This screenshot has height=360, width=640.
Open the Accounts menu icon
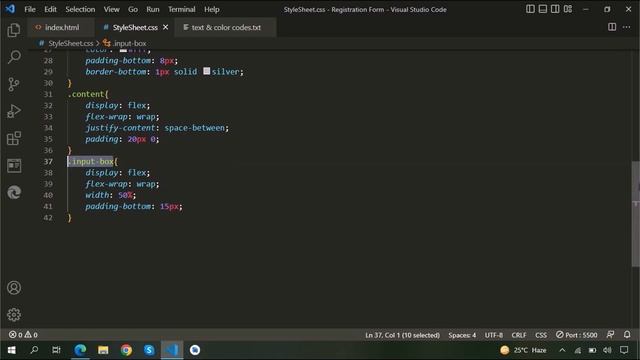[14, 288]
